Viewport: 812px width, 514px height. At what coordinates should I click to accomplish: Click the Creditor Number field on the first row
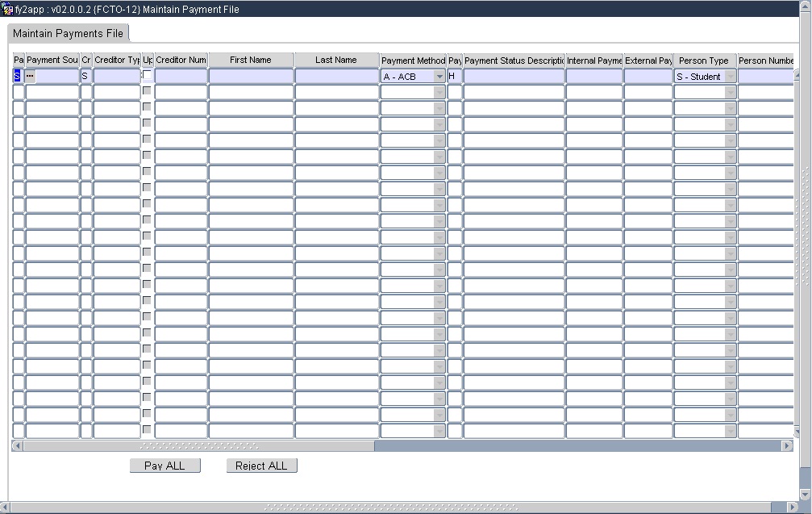tap(181, 75)
